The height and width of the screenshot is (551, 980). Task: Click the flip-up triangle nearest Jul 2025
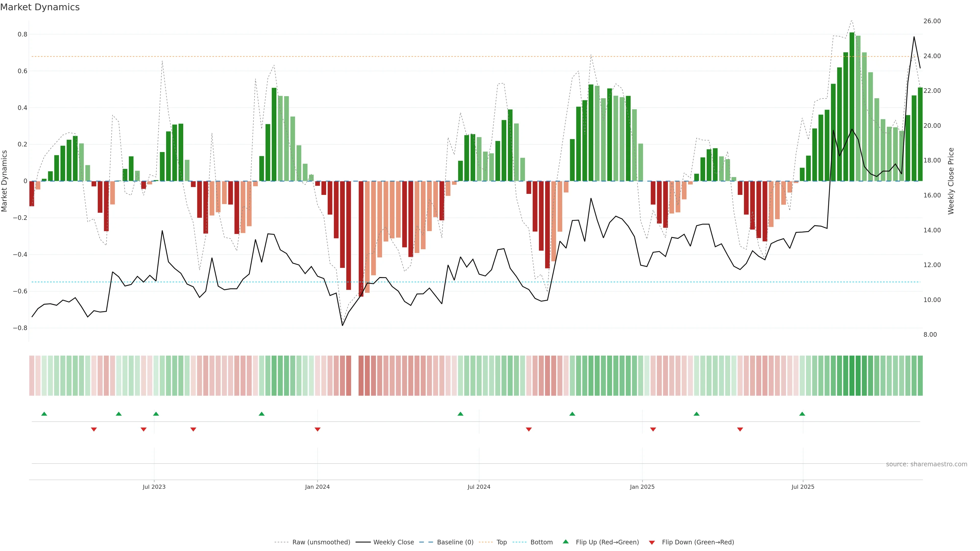click(802, 414)
